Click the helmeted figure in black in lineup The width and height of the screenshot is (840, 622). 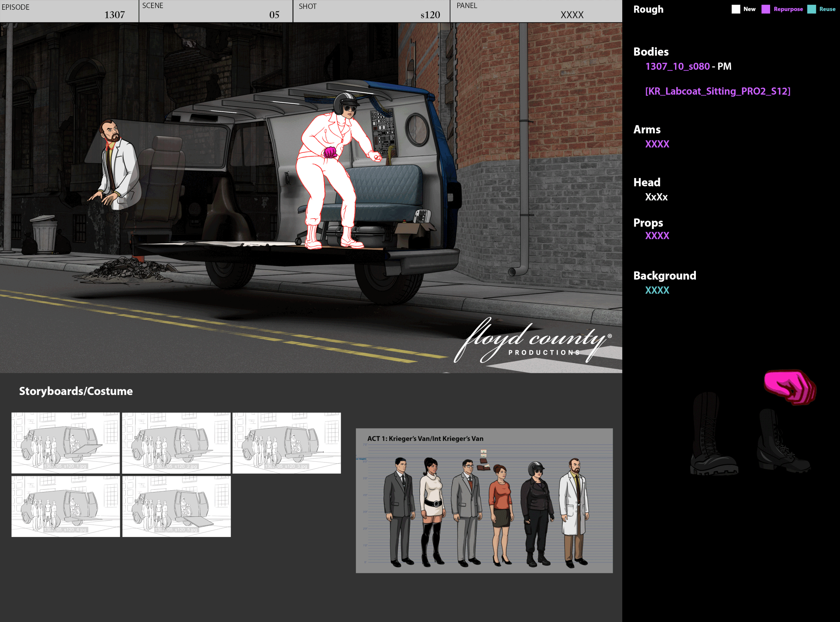(x=537, y=514)
